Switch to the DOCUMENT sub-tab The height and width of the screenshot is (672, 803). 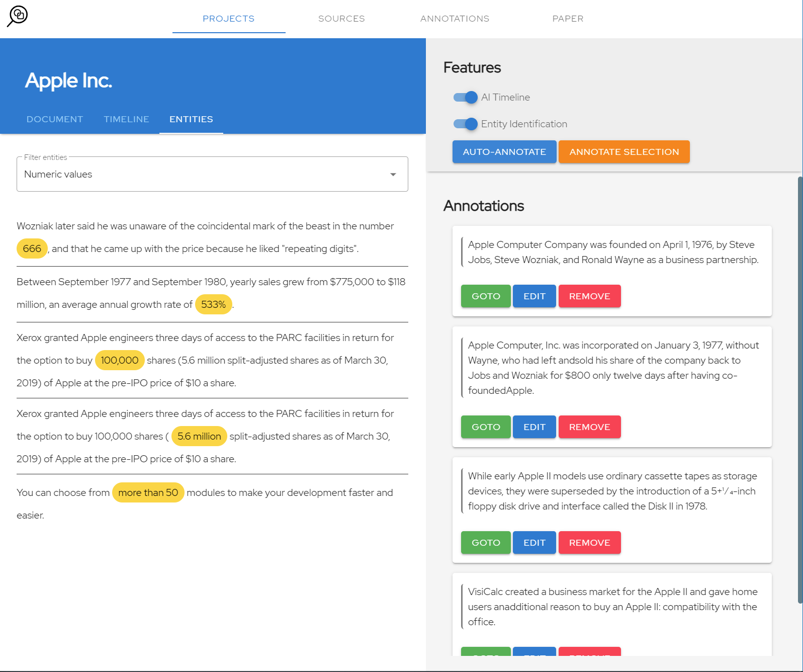(55, 119)
